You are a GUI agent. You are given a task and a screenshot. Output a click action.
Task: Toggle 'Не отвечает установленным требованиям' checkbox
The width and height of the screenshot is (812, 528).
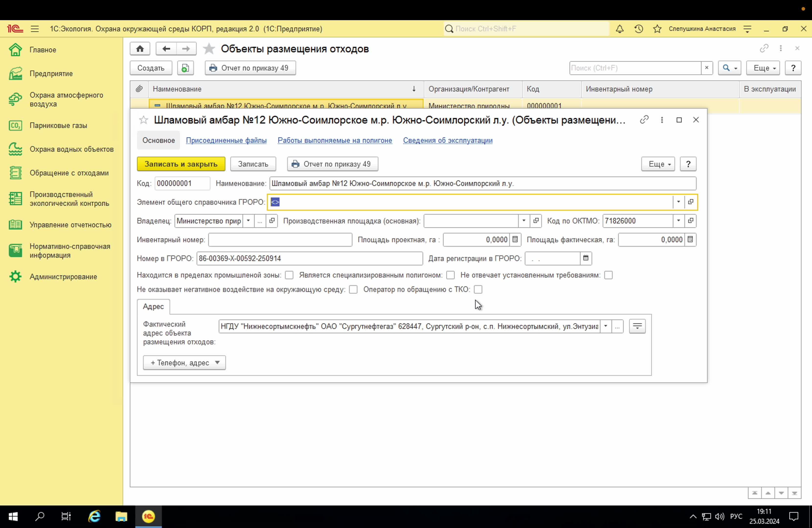point(608,275)
